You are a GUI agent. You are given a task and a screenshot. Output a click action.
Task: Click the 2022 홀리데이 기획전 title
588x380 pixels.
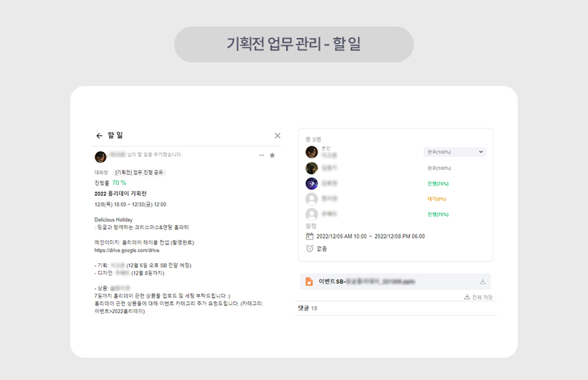pos(120,194)
